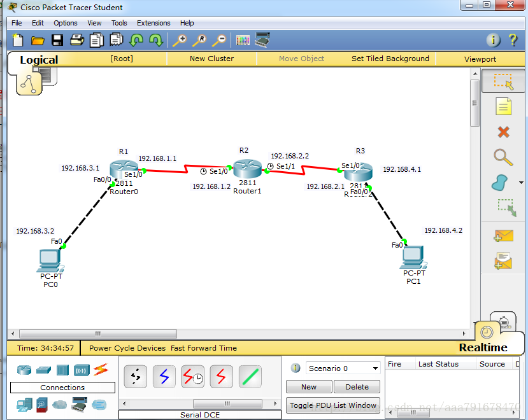
Task: Select the Multiuser Connection category
Action: tap(99, 405)
